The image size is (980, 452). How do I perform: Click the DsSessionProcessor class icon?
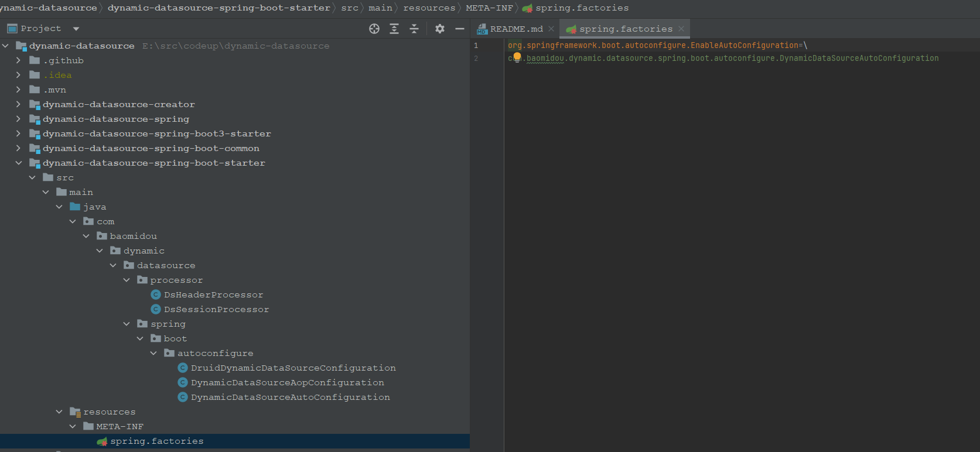[156, 309]
